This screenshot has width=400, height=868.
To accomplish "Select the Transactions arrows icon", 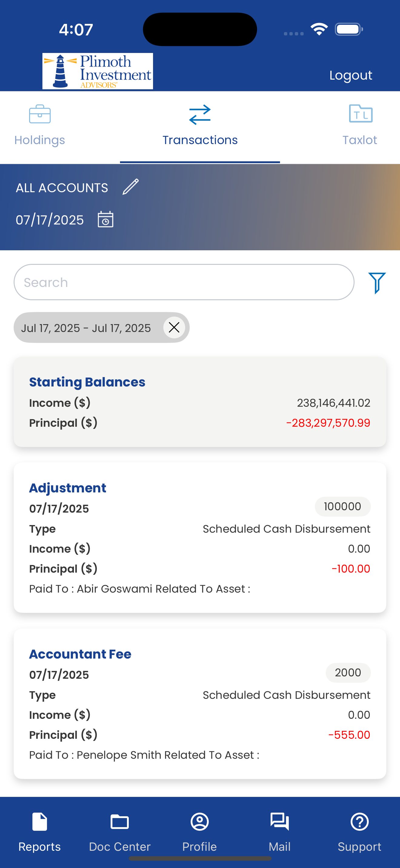I will tap(200, 115).
